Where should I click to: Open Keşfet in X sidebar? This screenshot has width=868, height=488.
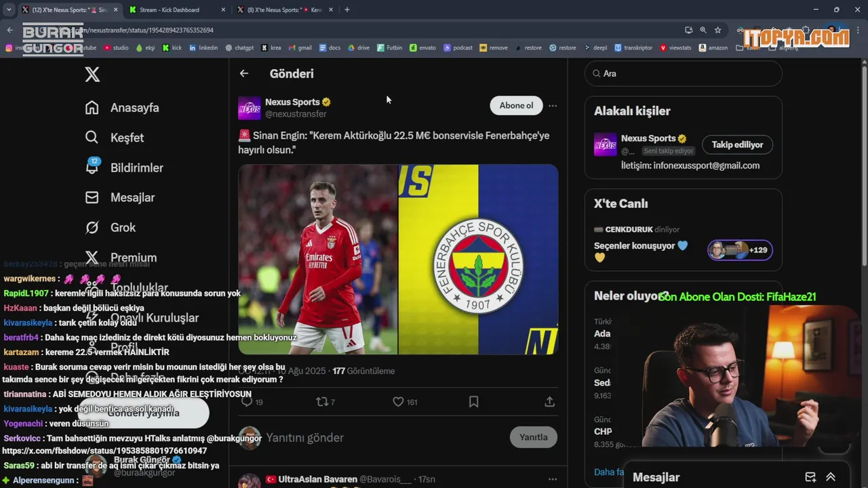(x=115, y=138)
